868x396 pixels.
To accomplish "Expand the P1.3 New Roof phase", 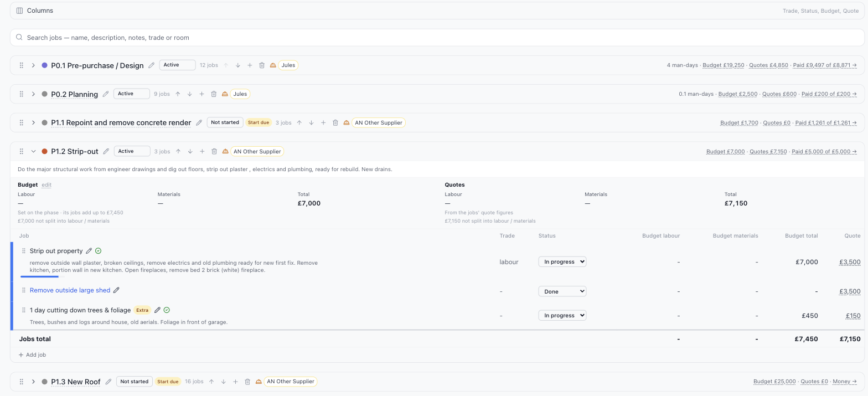I will (33, 382).
